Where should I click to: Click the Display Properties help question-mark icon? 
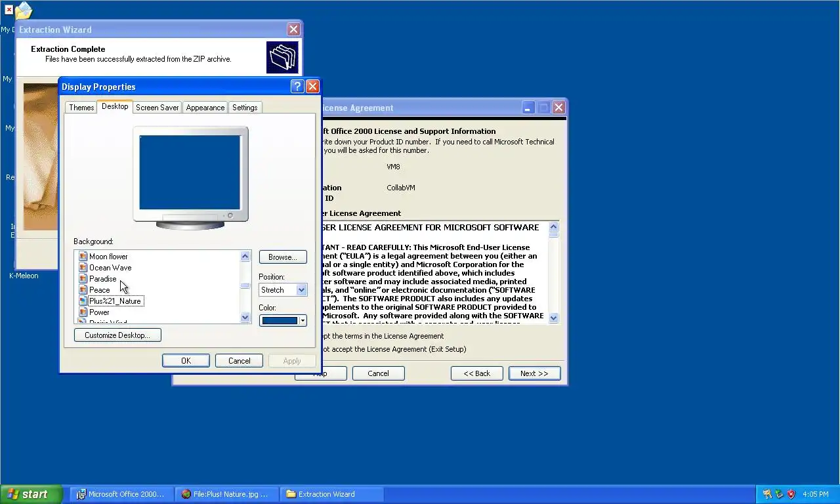[x=297, y=87]
